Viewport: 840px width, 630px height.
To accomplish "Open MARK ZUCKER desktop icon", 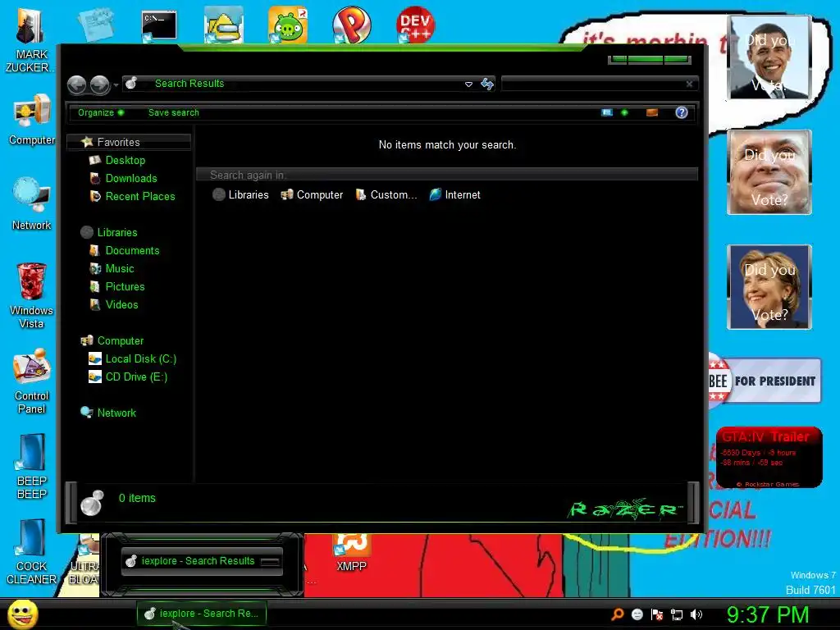I will click(x=30, y=41).
